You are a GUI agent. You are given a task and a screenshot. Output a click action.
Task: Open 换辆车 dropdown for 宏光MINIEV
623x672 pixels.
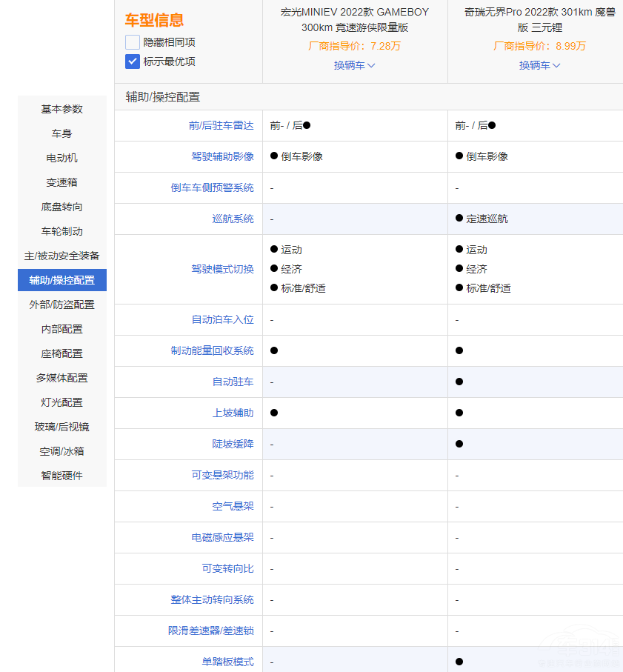(354, 65)
